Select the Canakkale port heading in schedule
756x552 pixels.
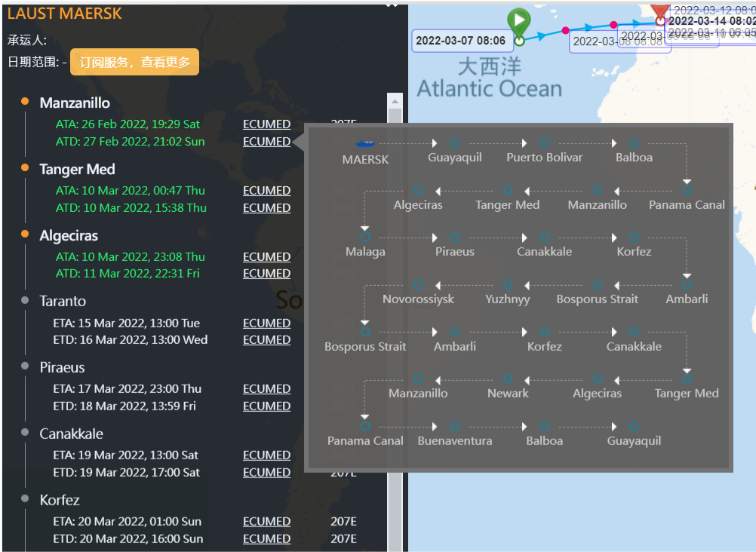point(72,434)
